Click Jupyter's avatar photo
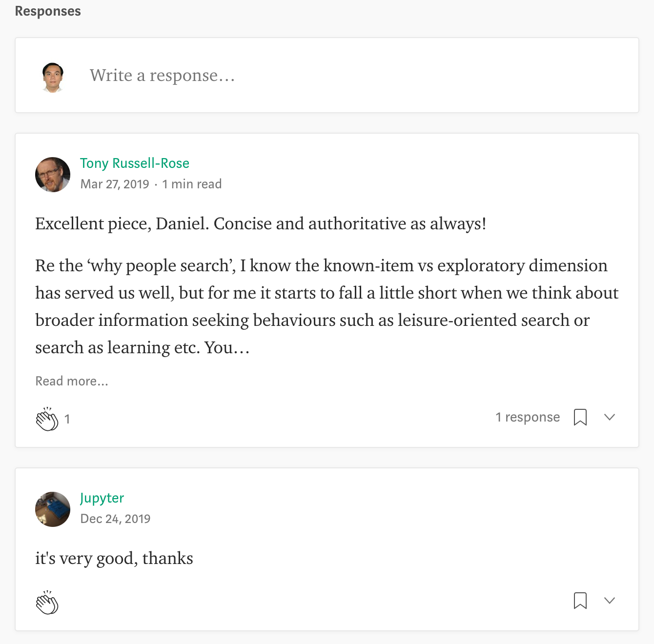 pos(53,509)
